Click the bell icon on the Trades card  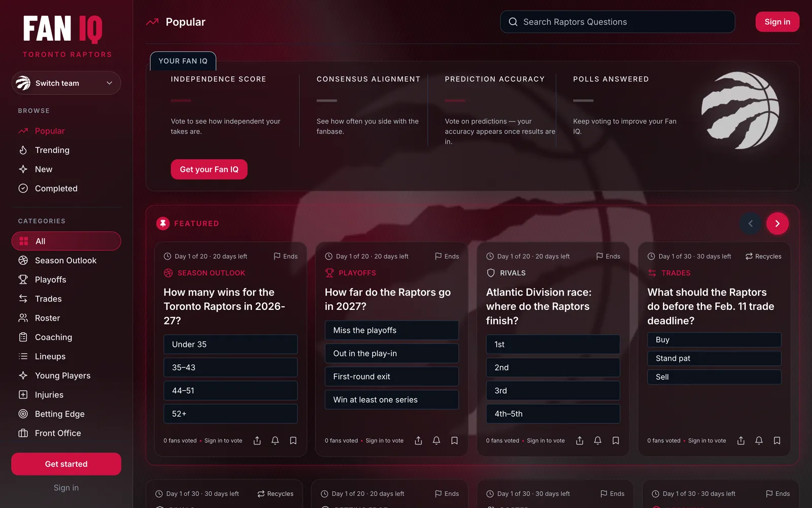pyautogui.click(x=759, y=440)
